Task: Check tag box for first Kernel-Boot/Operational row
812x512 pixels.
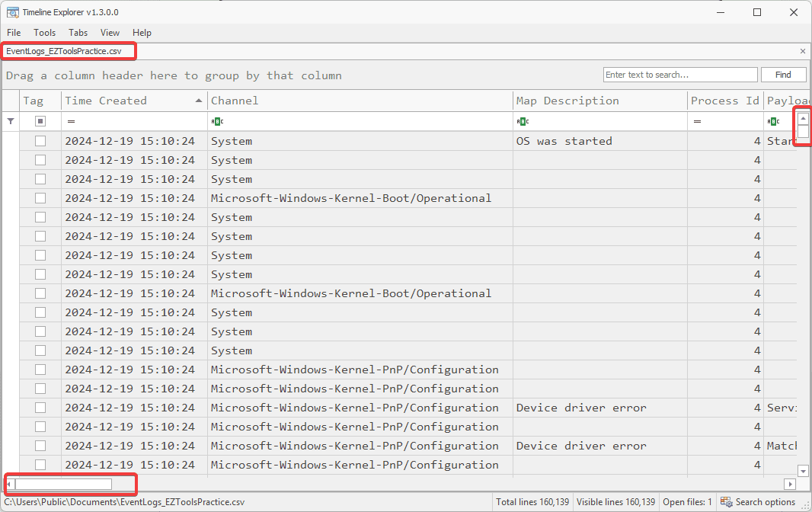Action: tap(40, 198)
